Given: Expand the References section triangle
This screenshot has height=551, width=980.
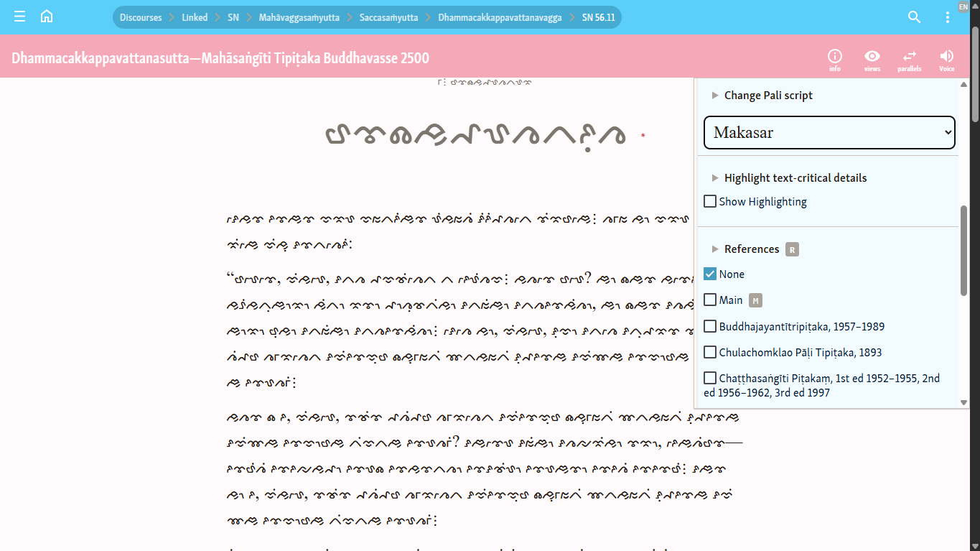Looking at the screenshot, I should tap(715, 249).
